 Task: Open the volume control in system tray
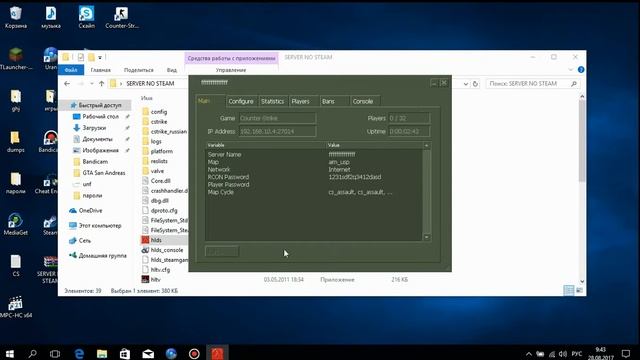click(x=563, y=354)
